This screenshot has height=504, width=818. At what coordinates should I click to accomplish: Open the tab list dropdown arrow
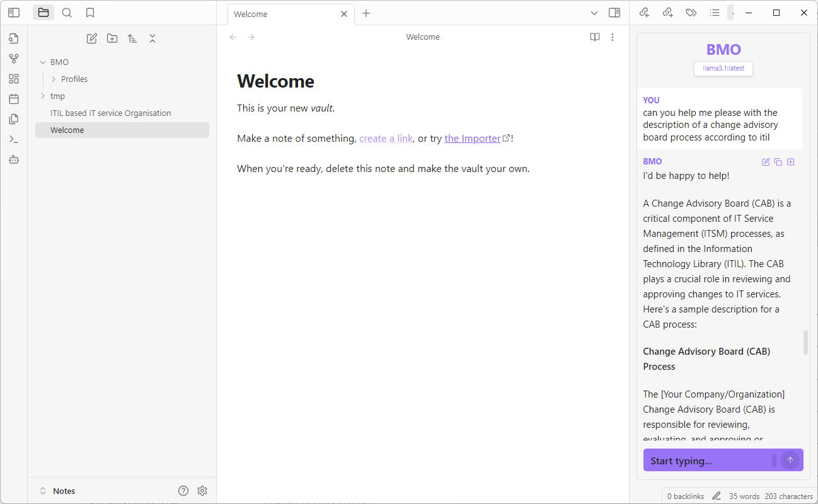coord(594,13)
